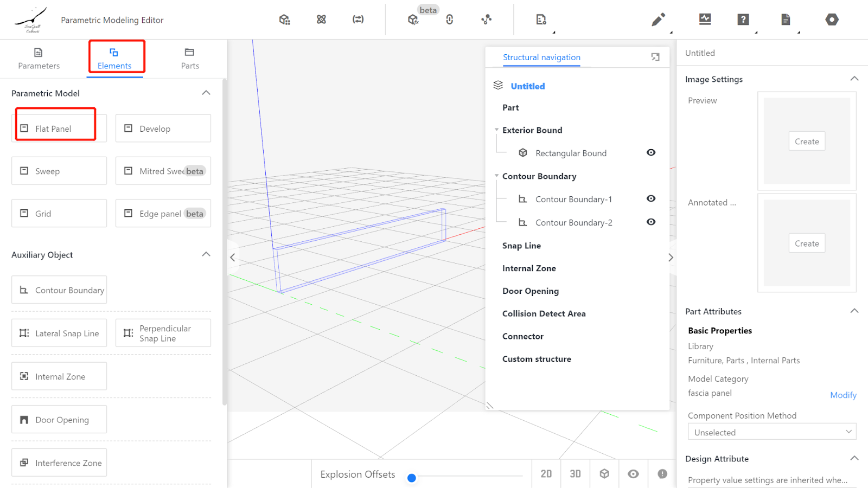Toggle visibility of Contour Boundary-2
The width and height of the screenshot is (868, 488).
(x=651, y=222)
